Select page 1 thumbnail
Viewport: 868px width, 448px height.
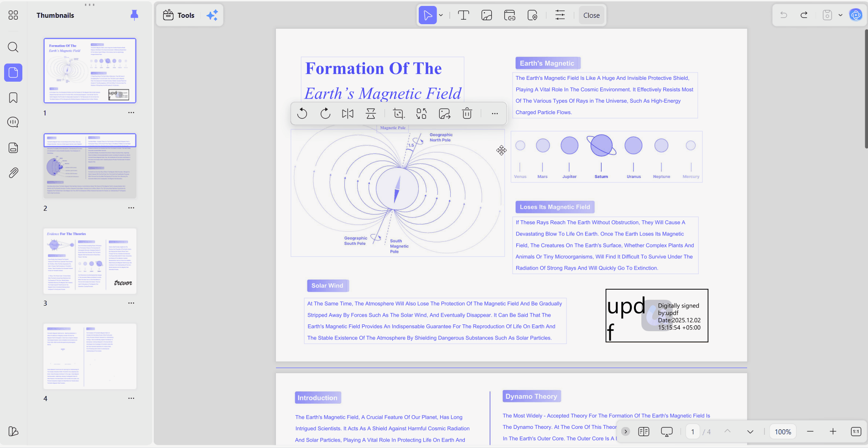[x=90, y=71]
